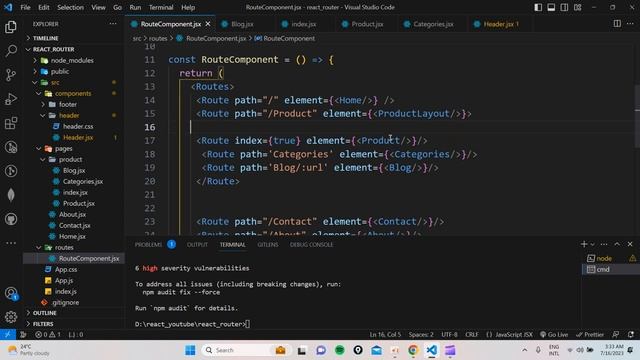Open the File menu
Image resolution: width=640 pixels, height=360 pixels.
point(25,7)
